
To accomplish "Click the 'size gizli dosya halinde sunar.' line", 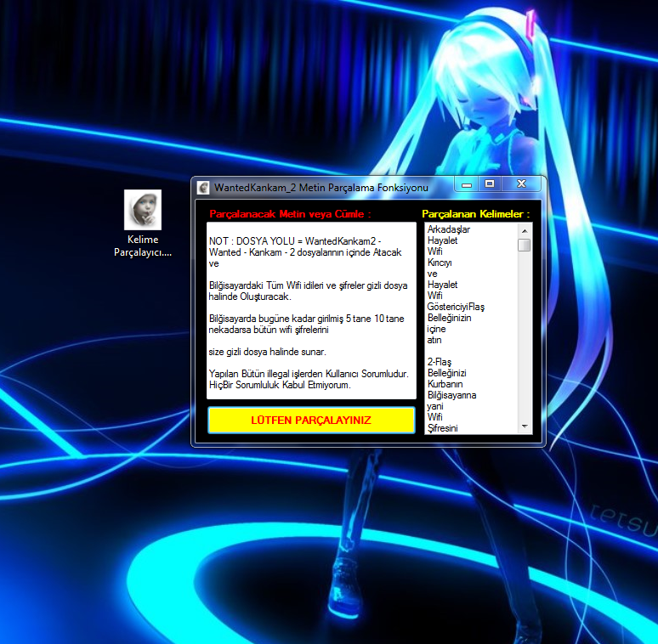I will click(x=267, y=352).
